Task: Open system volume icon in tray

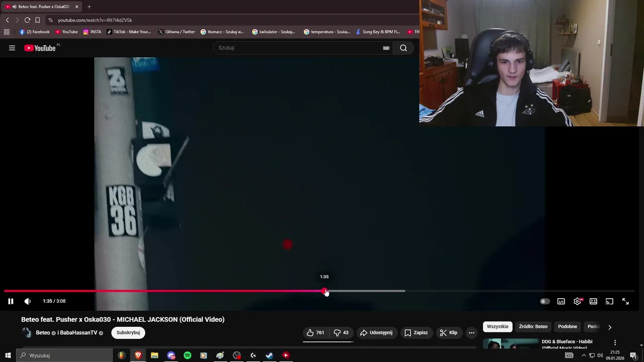Action: (x=600, y=355)
